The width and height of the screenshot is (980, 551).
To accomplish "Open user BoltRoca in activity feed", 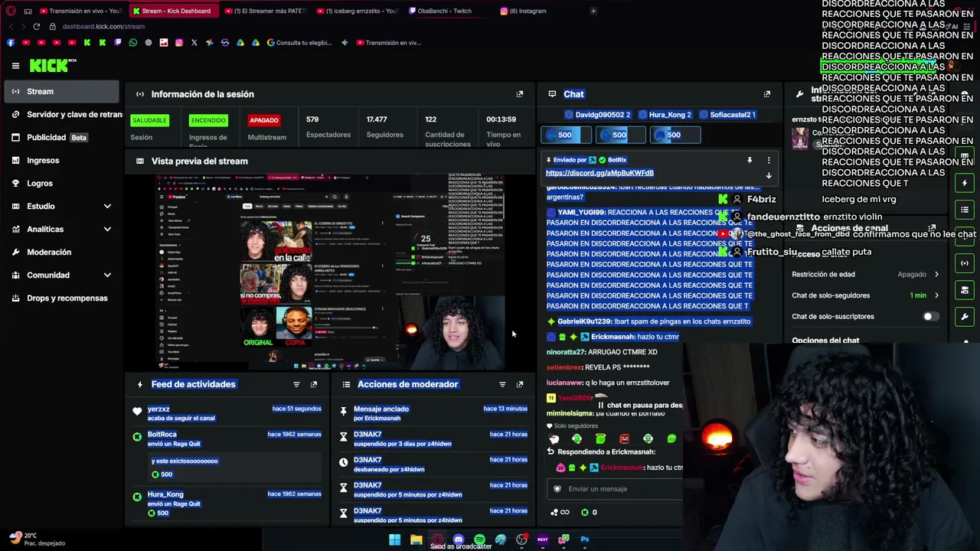I will point(162,435).
